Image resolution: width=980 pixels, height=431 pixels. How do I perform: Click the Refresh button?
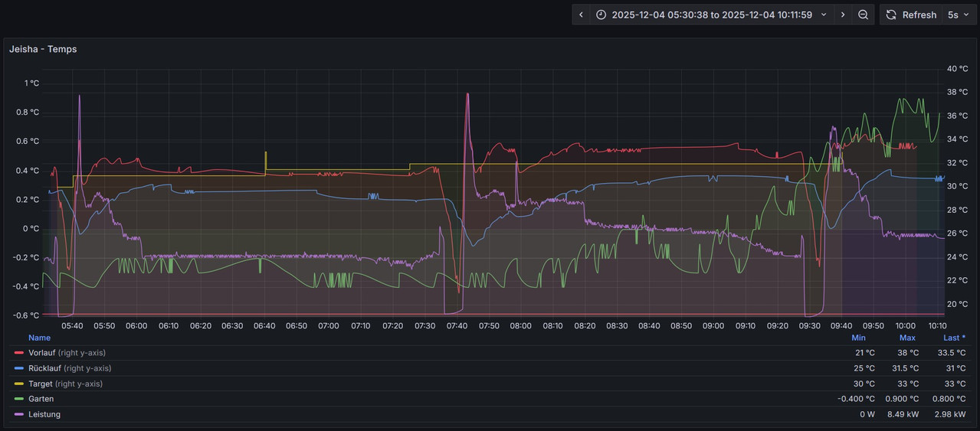click(x=911, y=15)
